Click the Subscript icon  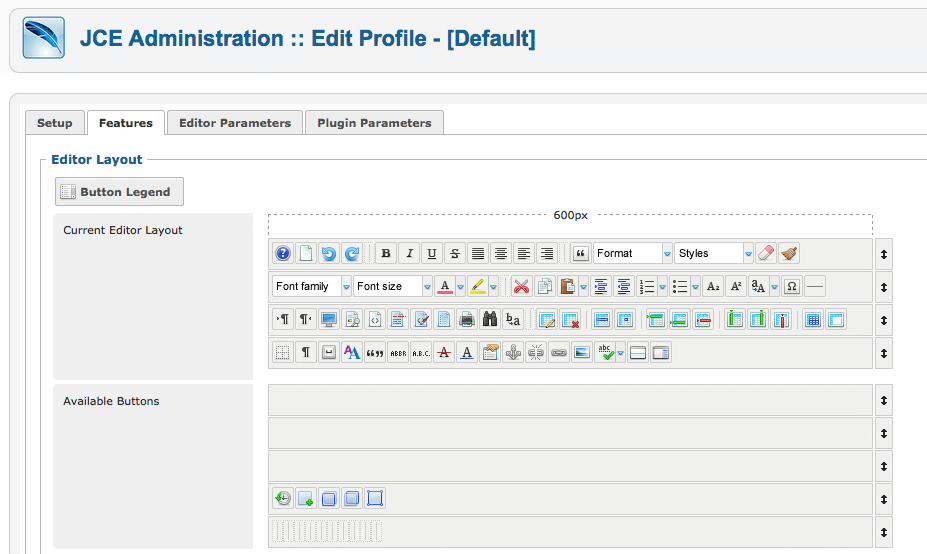714,287
